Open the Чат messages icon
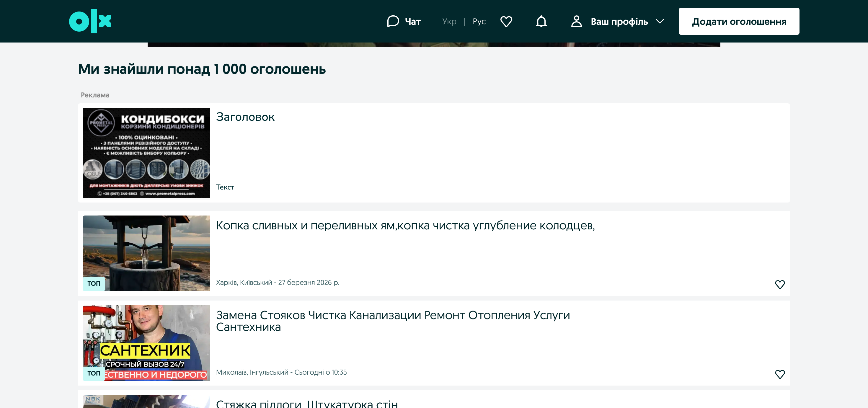Viewport: 868px width, 408px height. (x=393, y=21)
